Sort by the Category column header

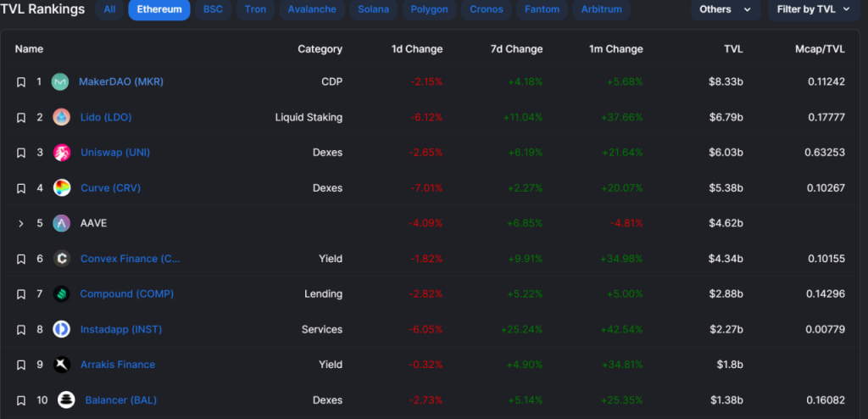pyautogui.click(x=320, y=49)
